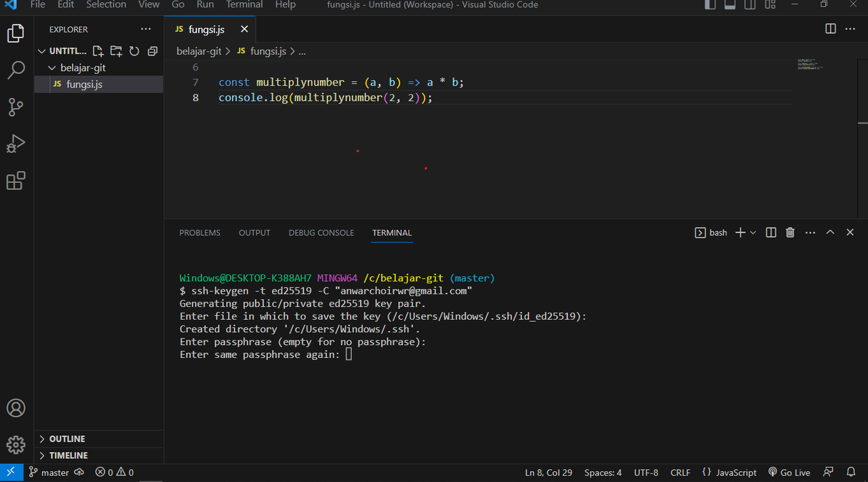Refresh the Explorer tree

point(134,51)
